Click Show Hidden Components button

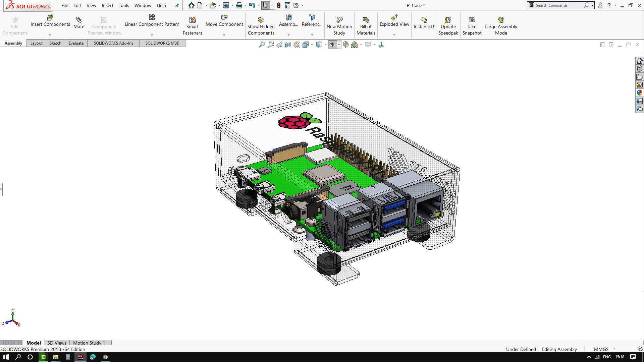coord(261,26)
